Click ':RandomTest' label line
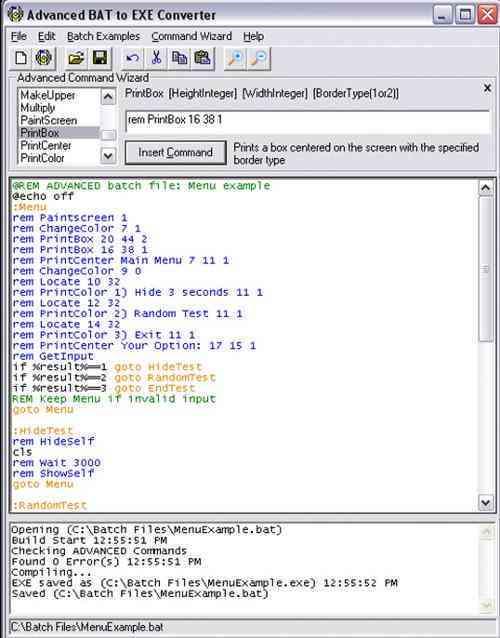 click(x=50, y=506)
